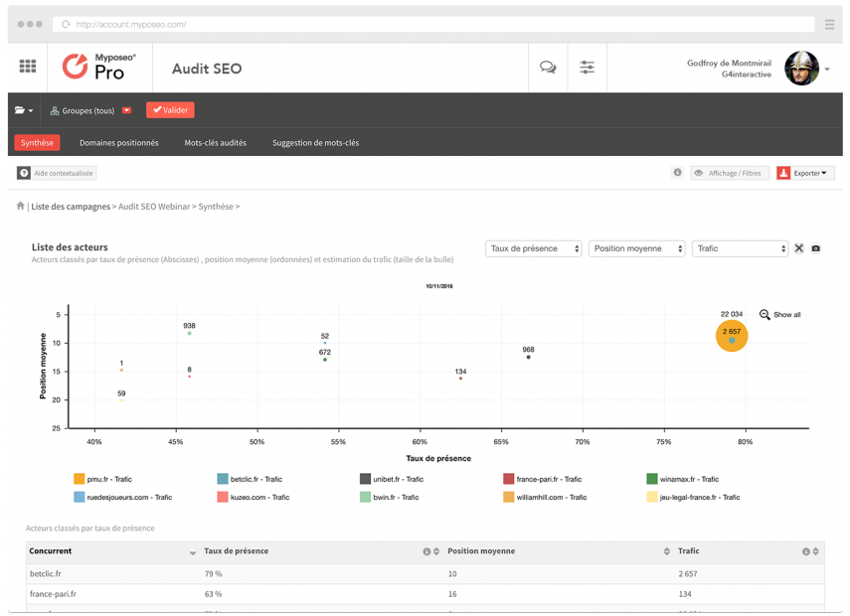Click the Valider button

click(x=170, y=110)
